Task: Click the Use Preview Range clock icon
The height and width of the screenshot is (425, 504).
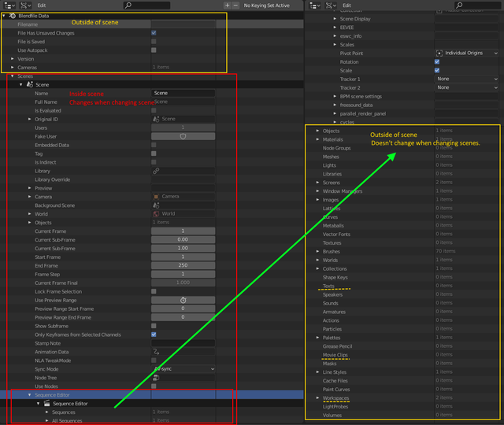Action: coord(183,300)
